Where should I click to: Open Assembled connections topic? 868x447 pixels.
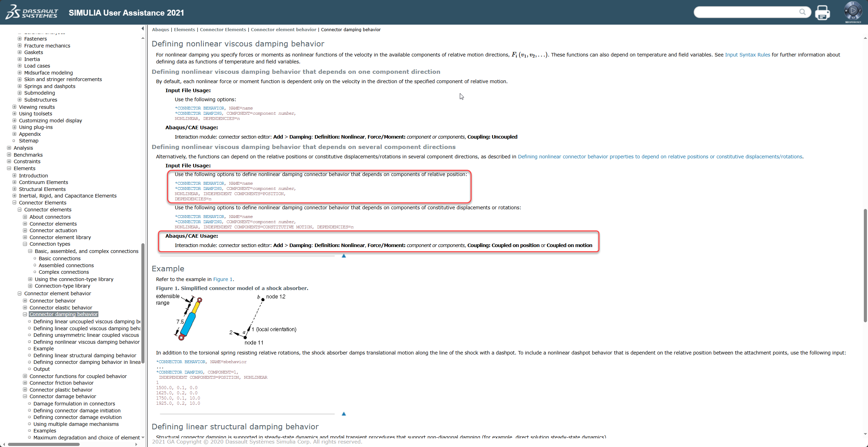coord(66,265)
